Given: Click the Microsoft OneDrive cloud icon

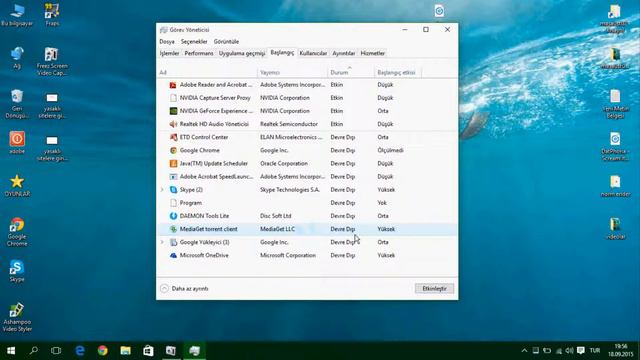Looking at the screenshot, I should coord(173,255).
